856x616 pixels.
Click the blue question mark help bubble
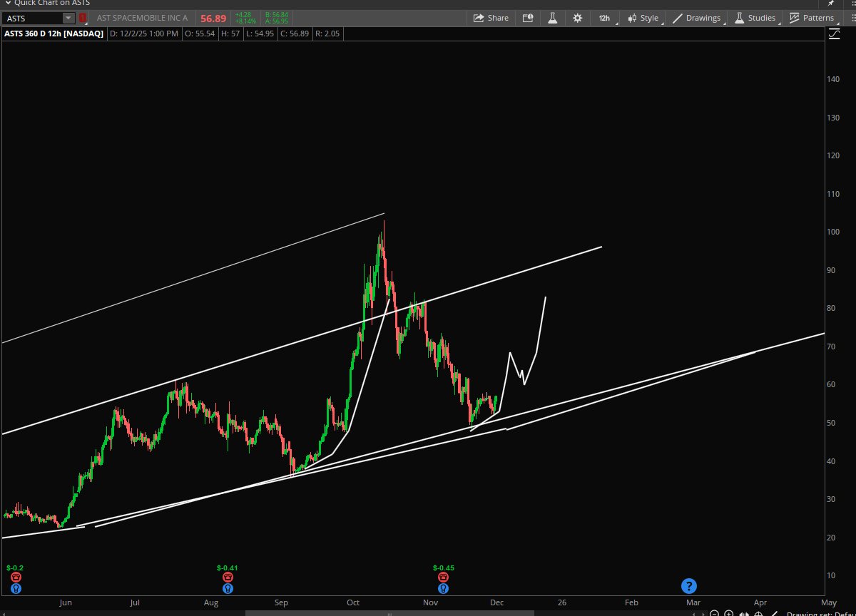pyautogui.click(x=689, y=586)
